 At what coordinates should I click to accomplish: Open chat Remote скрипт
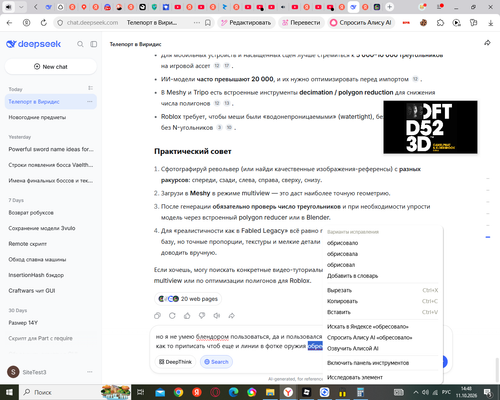[x=51, y=244]
